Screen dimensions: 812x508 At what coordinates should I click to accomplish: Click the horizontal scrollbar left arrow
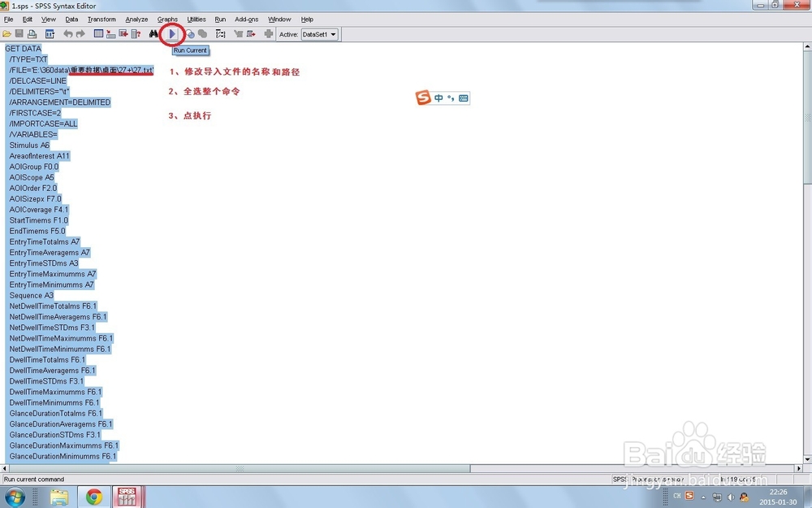pyautogui.click(x=5, y=468)
